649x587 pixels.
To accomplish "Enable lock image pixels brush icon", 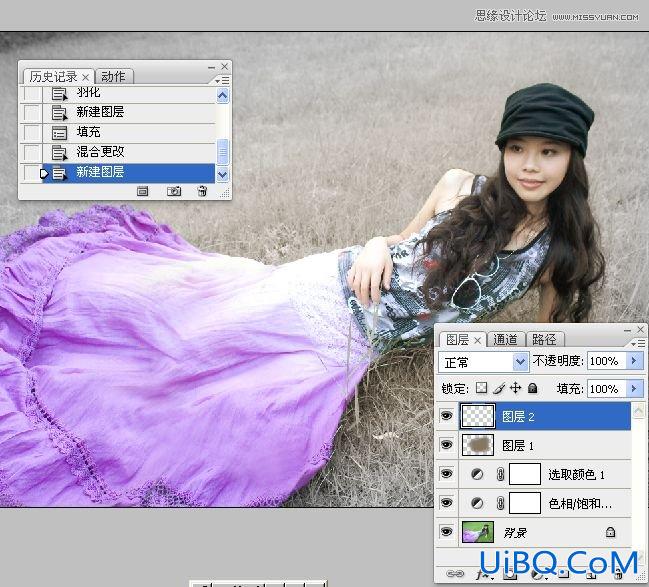I will click(x=499, y=388).
